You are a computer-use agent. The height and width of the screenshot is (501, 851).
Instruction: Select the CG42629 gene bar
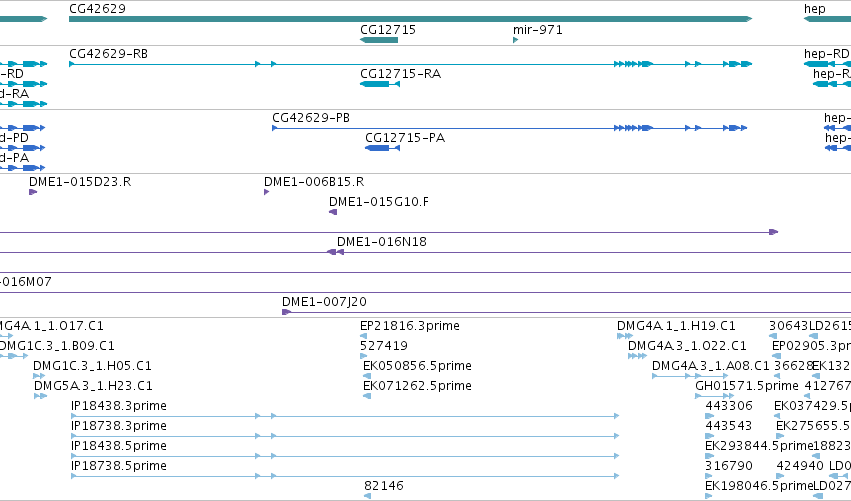pos(410,19)
